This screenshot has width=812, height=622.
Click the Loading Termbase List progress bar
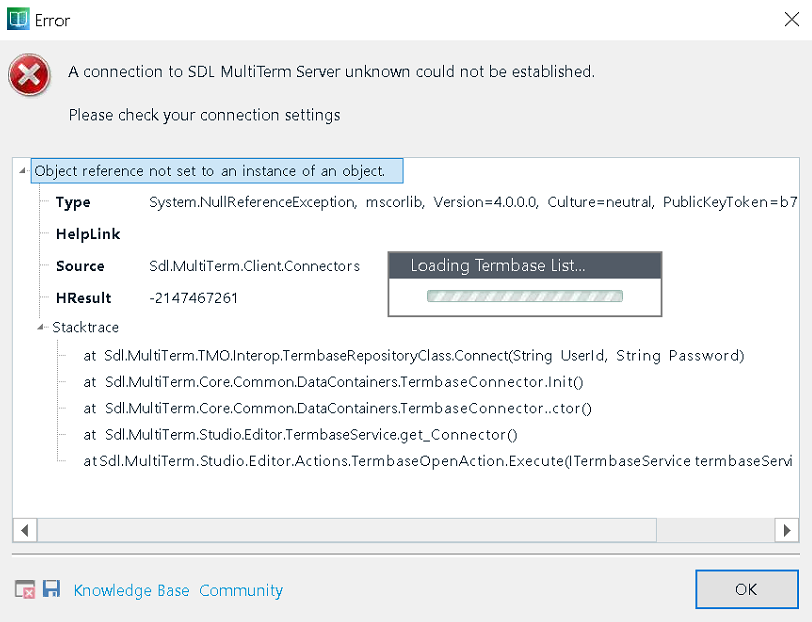(525, 296)
